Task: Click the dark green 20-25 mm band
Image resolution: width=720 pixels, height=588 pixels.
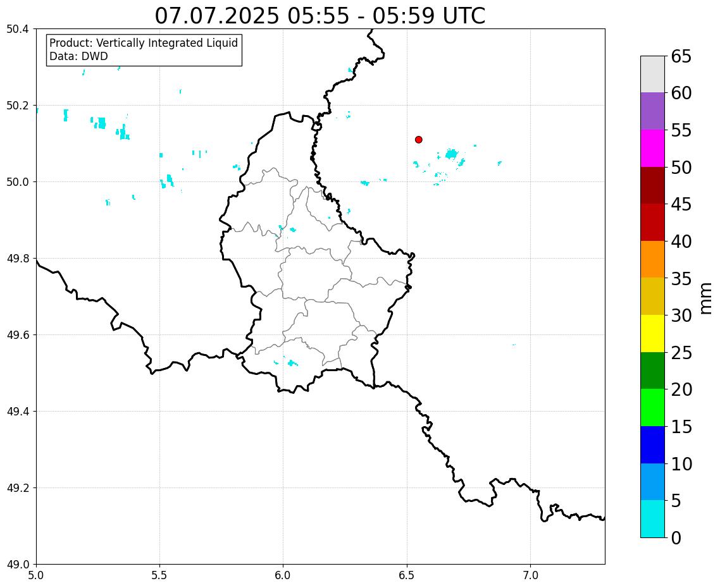Action: (652, 371)
